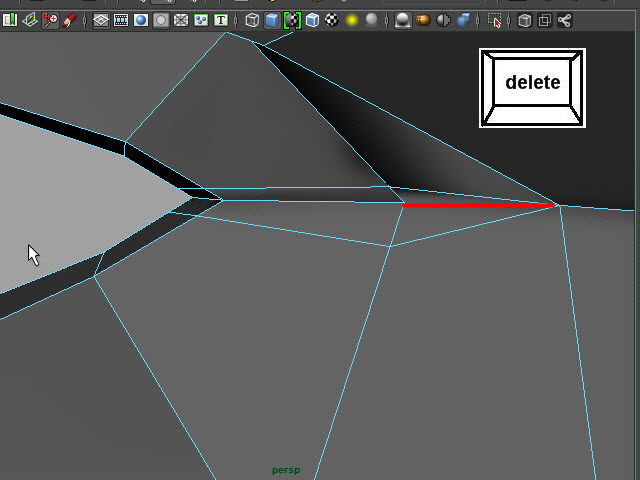This screenshot has width=640, height=480.
Task: Click the green-highlighted Use Default Material icon
Action: point(292,20)
